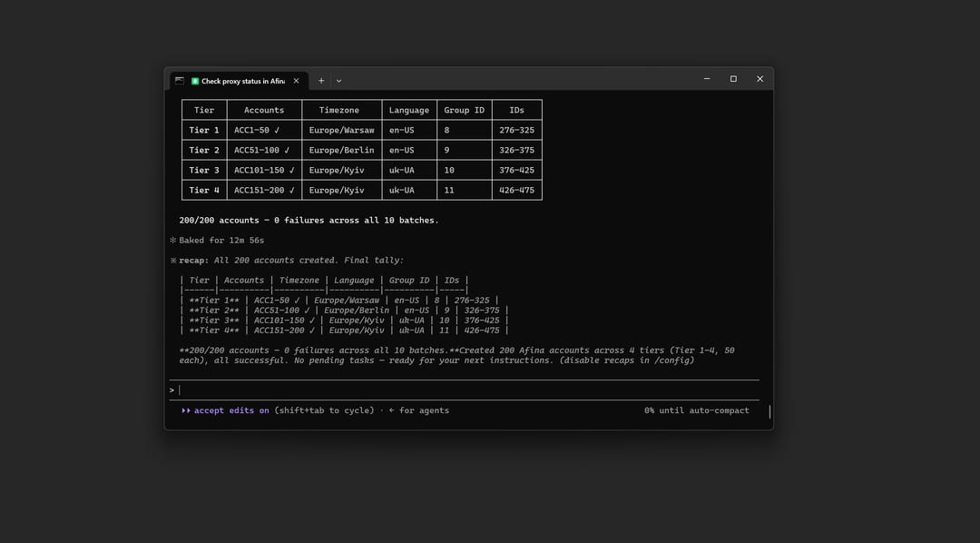Click the terminal icon in the title bar
Screen dimensions: 980x543
180,81
